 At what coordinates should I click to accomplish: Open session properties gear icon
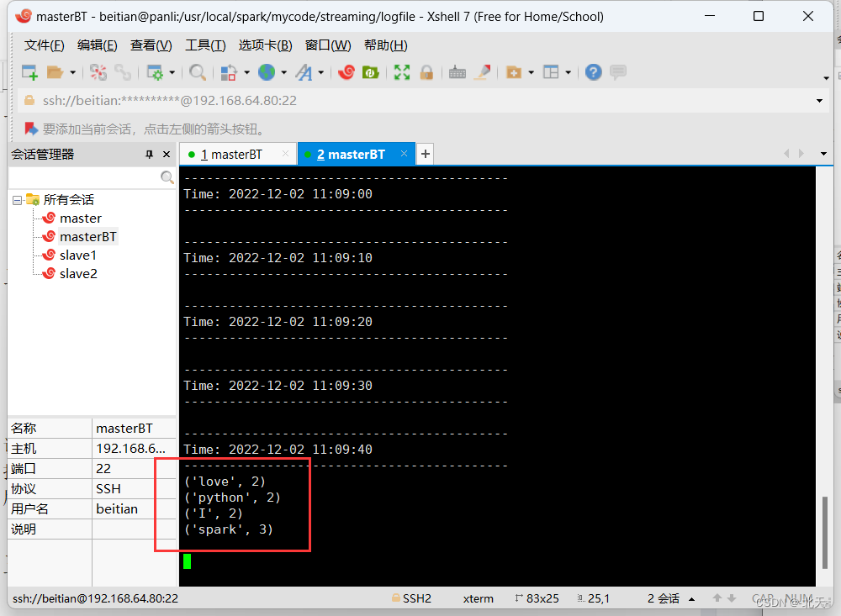156,72
